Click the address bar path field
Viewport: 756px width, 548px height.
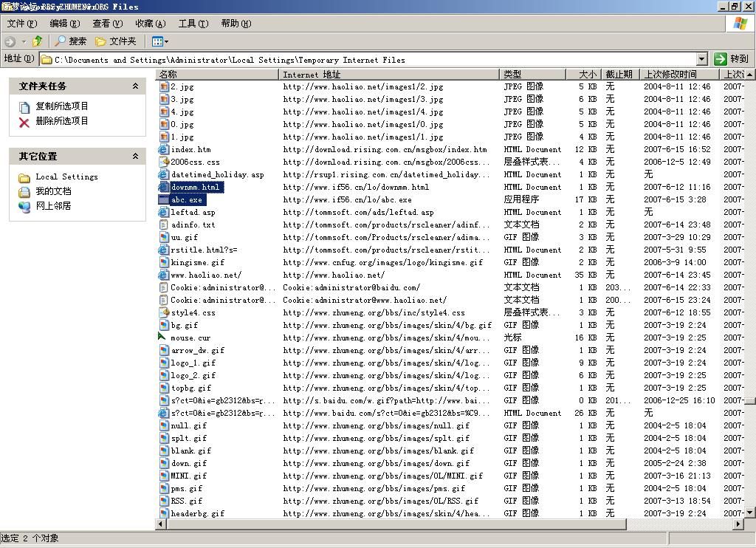click(369, 59)
